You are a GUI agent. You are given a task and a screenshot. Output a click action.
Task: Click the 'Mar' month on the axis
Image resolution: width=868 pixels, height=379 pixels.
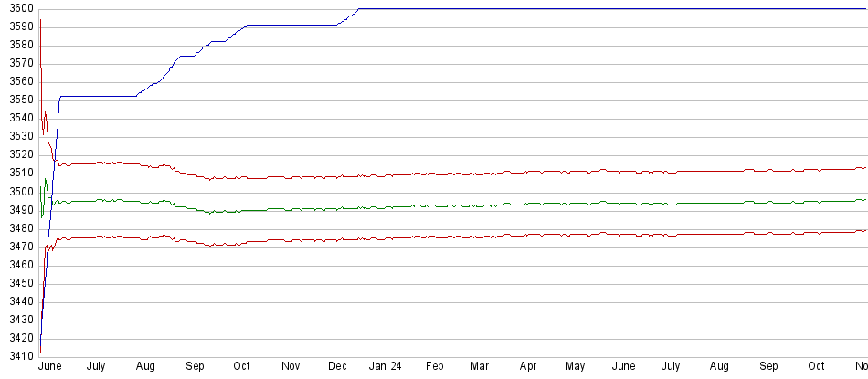(480, 365)
